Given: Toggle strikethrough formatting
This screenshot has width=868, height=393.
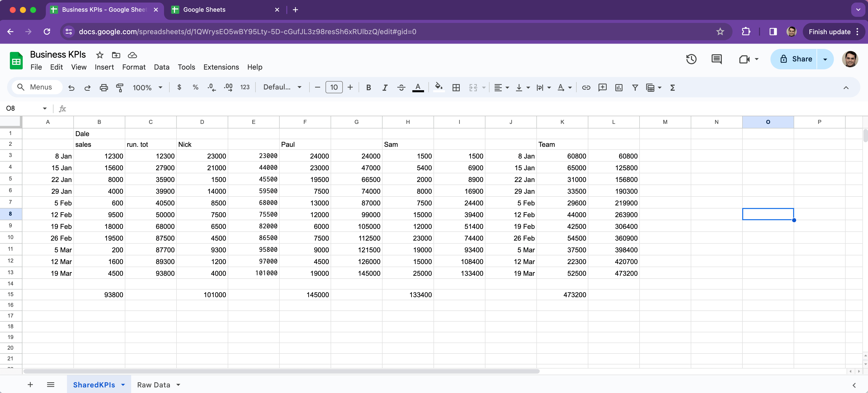Looking at the screenshot, I should pyautogui.click(x=401, y=87).
